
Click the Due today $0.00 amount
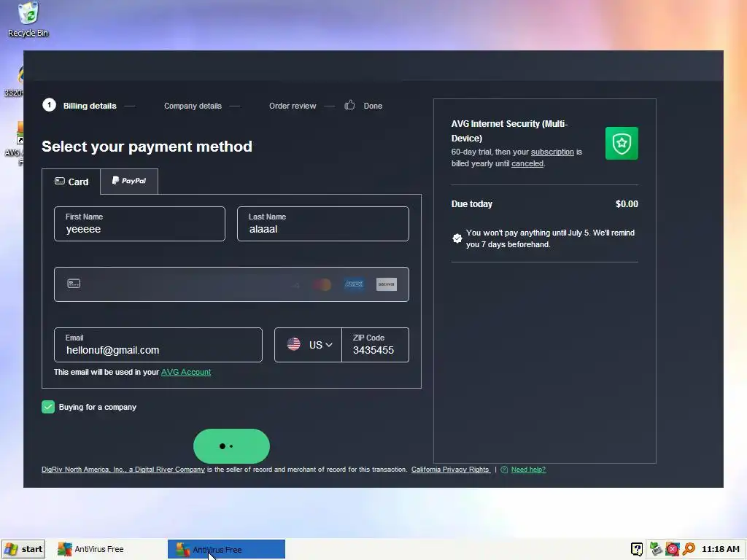pos(627,204)
